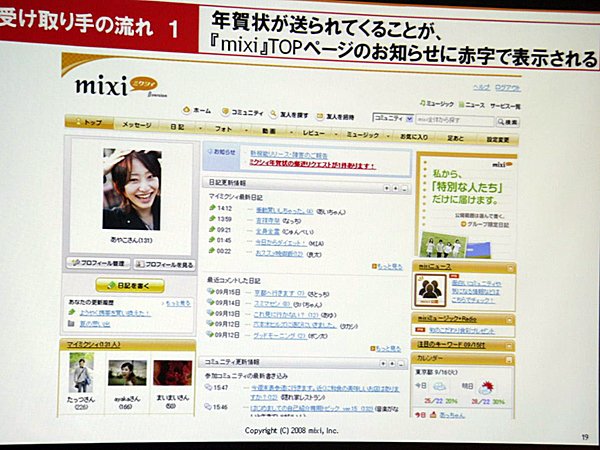Collapse the カレンダー side panel
The width and height of the screenshot is (600, 450).
pyautogui.click(x=509, y=360)
